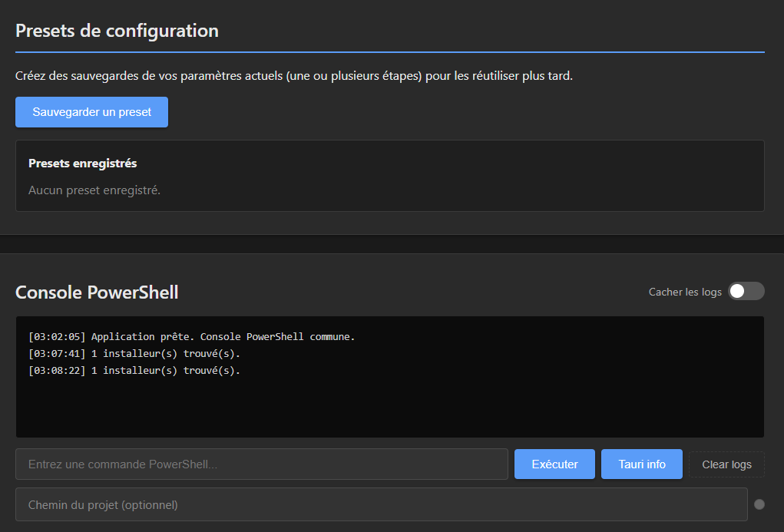Clear the console with Clear logs
Screen dimensions: 784x532
pyautogui.click(x=726, y=464)
